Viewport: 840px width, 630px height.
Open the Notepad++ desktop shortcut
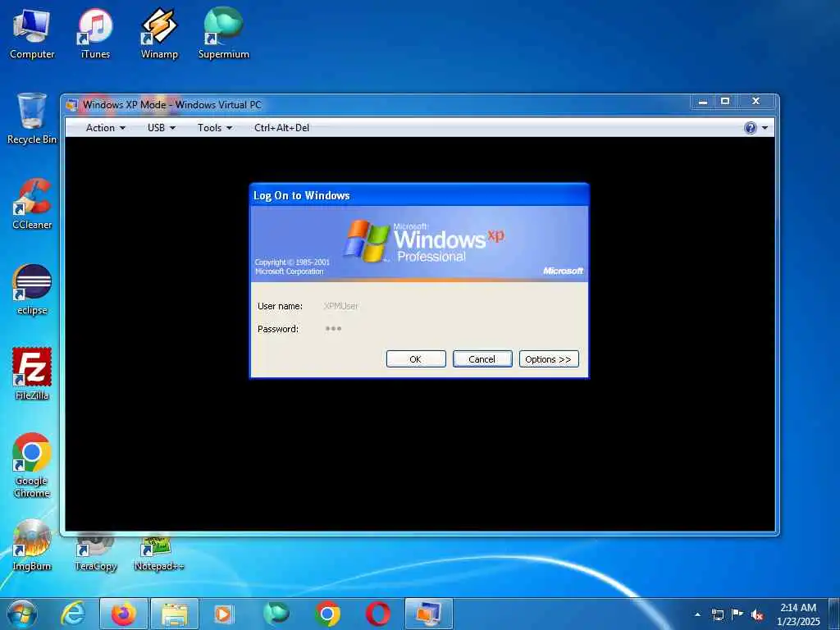(159, 552)
